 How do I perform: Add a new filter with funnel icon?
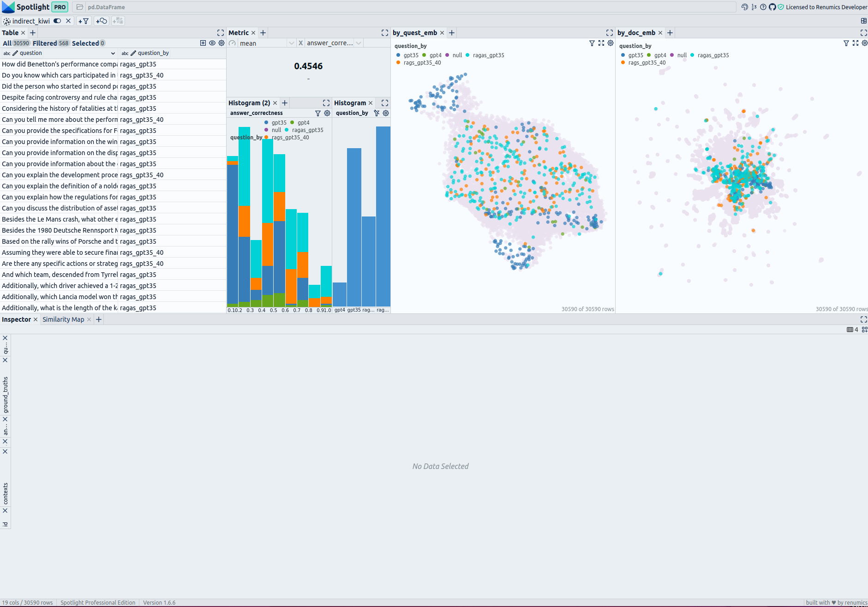[84, 21]
